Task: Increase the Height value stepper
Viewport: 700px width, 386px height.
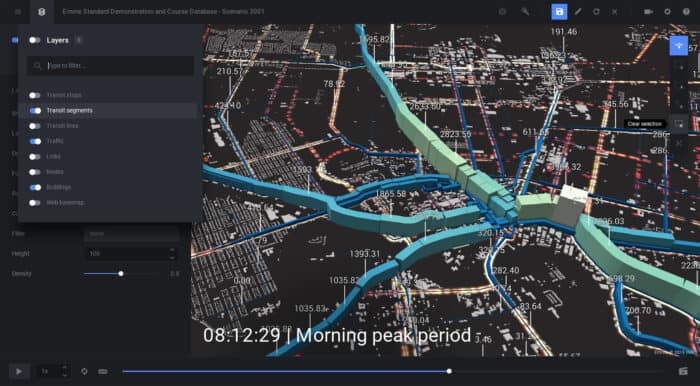Action: (172, 250)
